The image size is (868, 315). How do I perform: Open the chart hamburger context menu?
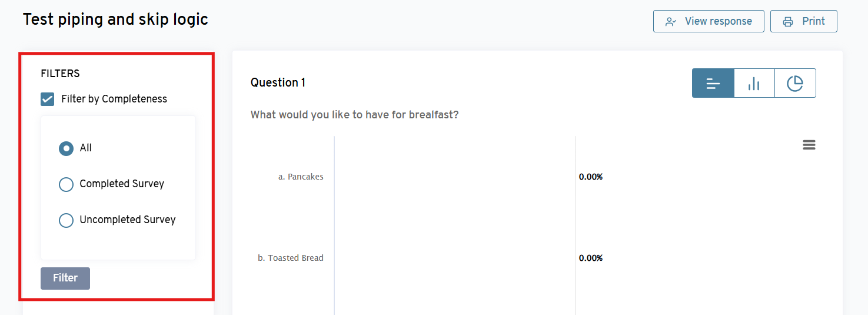tap(809, 145)
